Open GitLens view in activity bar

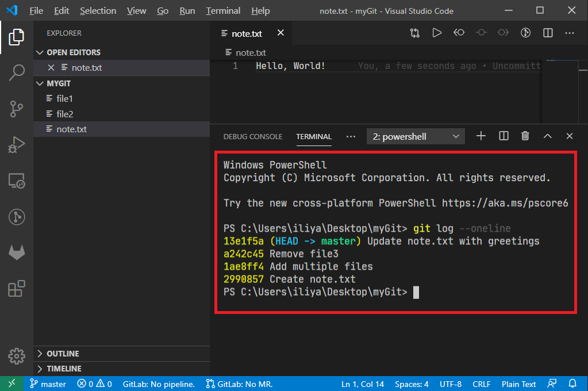pos(17,217)
